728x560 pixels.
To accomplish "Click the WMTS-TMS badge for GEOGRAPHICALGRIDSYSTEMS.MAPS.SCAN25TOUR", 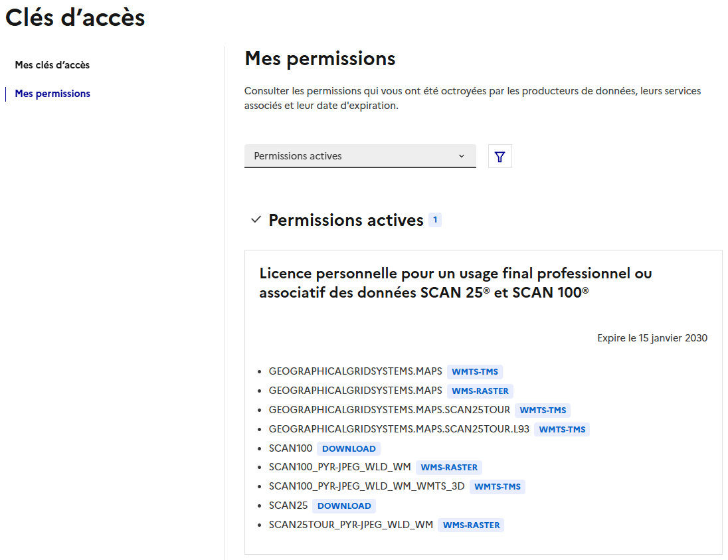I will click(x=543, y=410).
